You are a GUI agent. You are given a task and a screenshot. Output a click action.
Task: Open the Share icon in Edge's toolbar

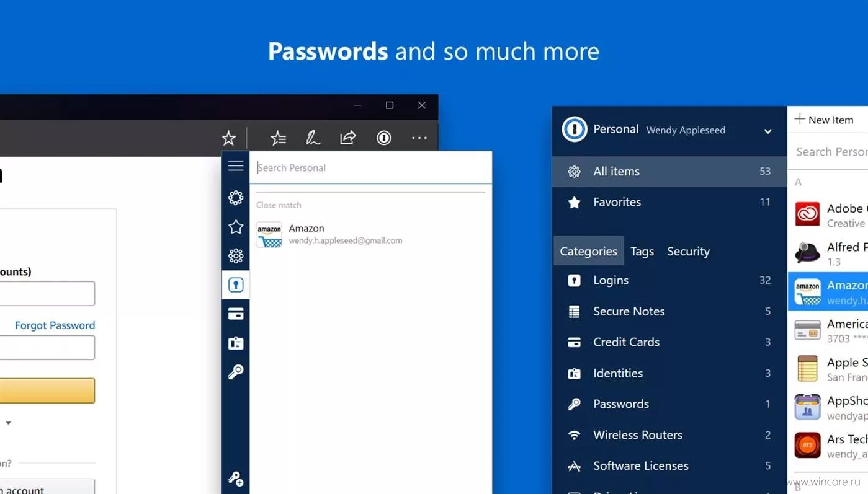pyautogui.click(x=348, y=138)
